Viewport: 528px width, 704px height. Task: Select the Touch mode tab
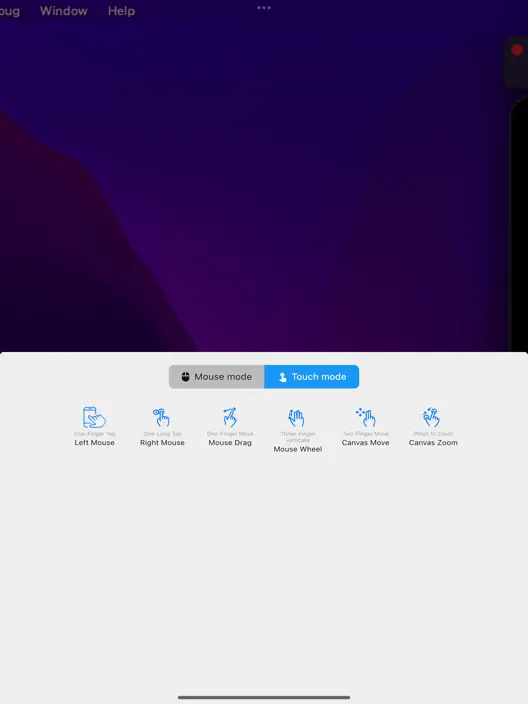click(312, 377)
